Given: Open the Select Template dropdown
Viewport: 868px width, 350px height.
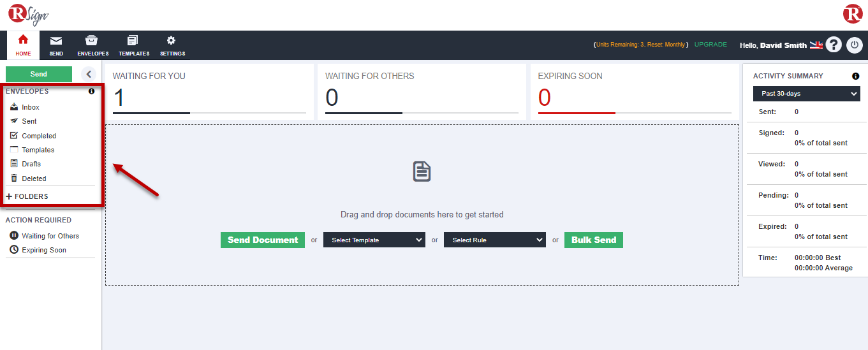Looking at the screenshot, I should 374,240.
